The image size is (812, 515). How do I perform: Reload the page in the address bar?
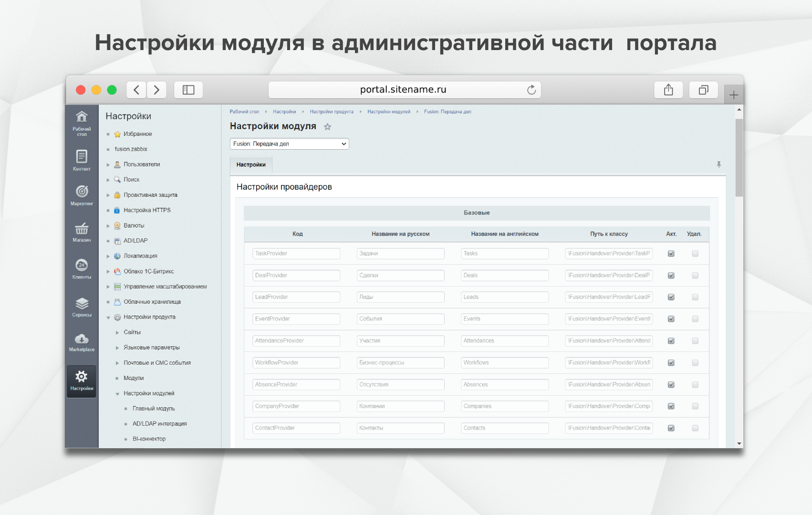click(531, 90)
